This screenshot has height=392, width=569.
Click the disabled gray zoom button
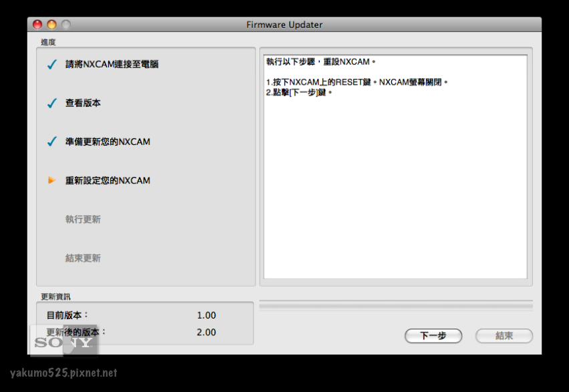(x=66, y=25)
